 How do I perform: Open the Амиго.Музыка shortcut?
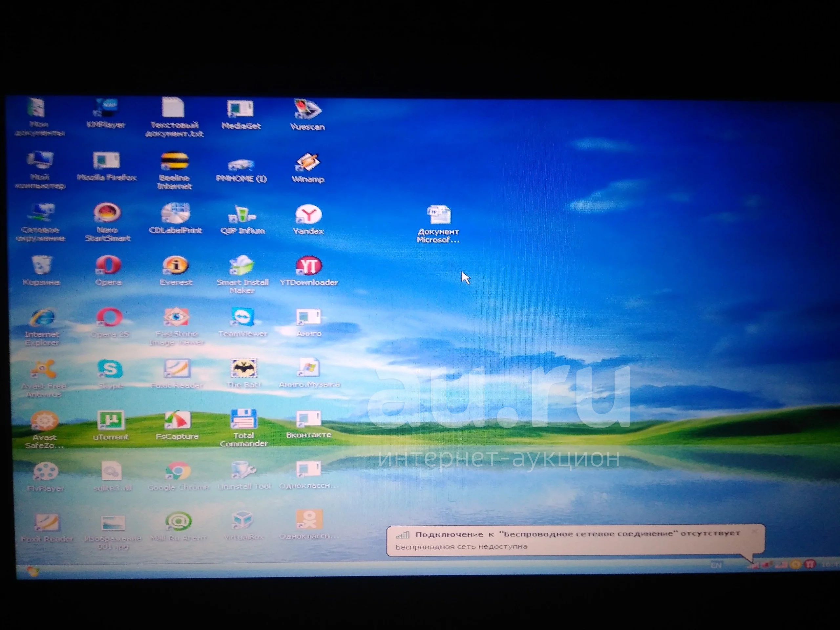pos(309,372)
